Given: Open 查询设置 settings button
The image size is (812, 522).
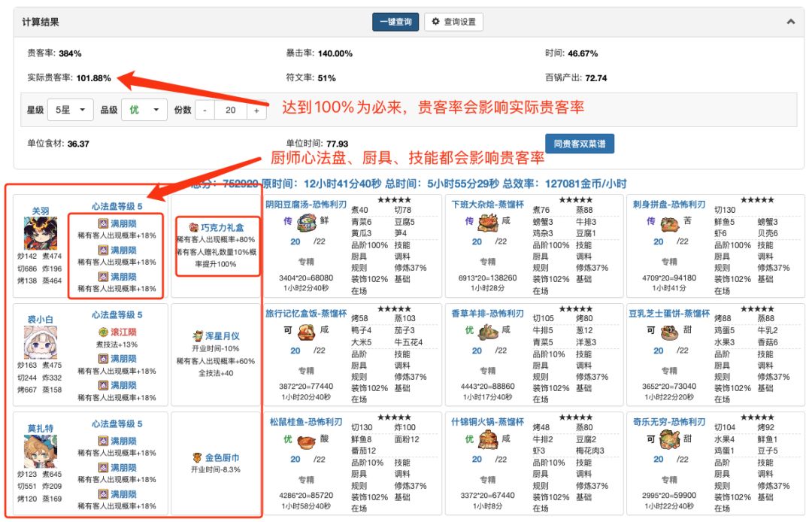Looking at the screenshot, I should [453, 22].
